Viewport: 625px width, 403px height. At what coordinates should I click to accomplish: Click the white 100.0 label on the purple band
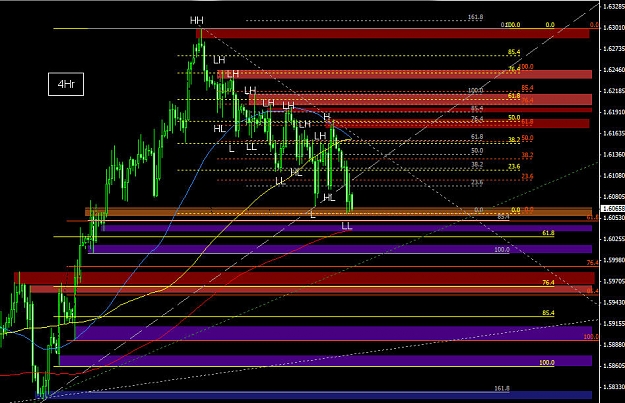pyautogui.click(x=502, y=250)
